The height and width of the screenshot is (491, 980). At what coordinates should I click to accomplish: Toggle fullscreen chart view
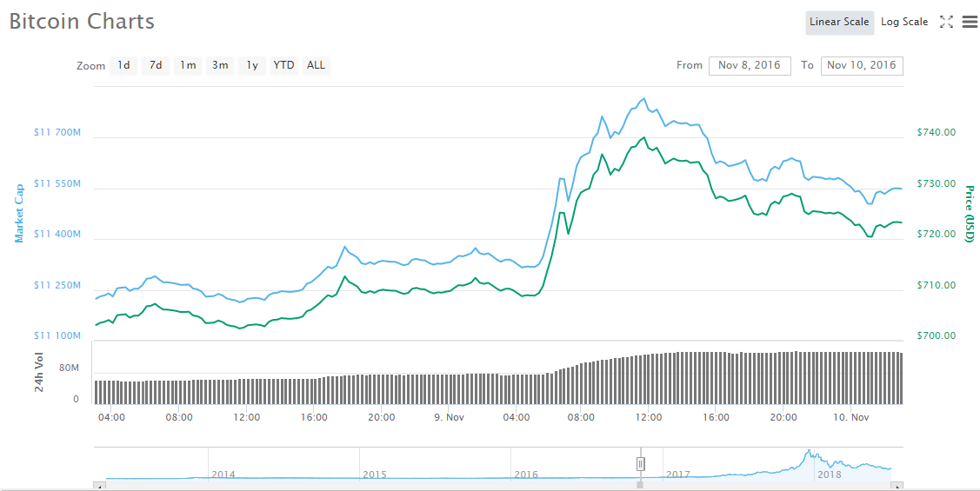[x=946, y=22]
